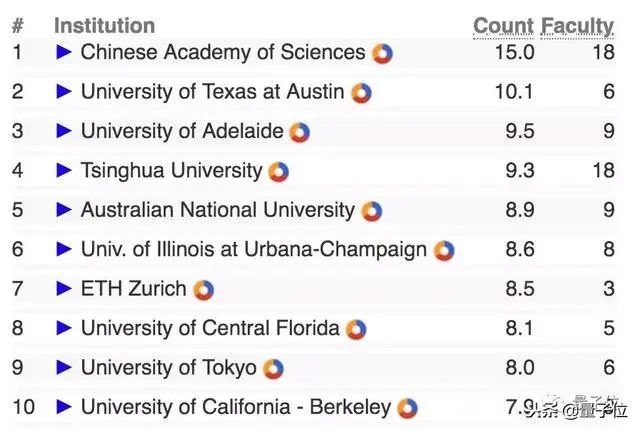Click the Count column header
This screenshot has width=640, height=431.
point(503,26)
